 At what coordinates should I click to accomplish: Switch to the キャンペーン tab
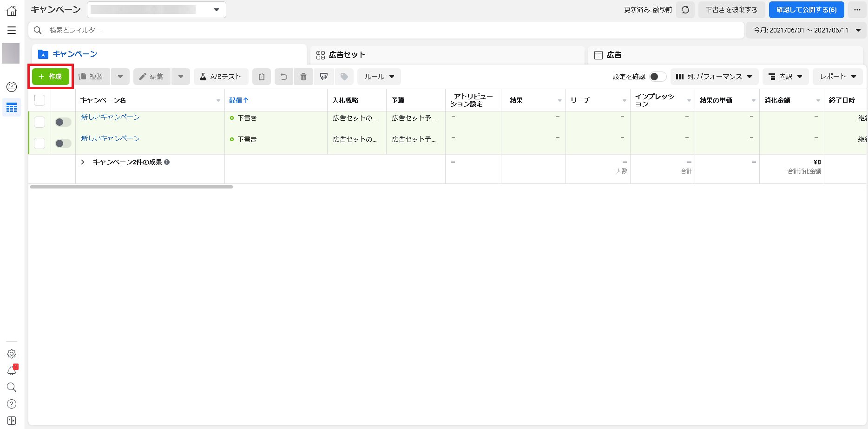click(169, 54)
